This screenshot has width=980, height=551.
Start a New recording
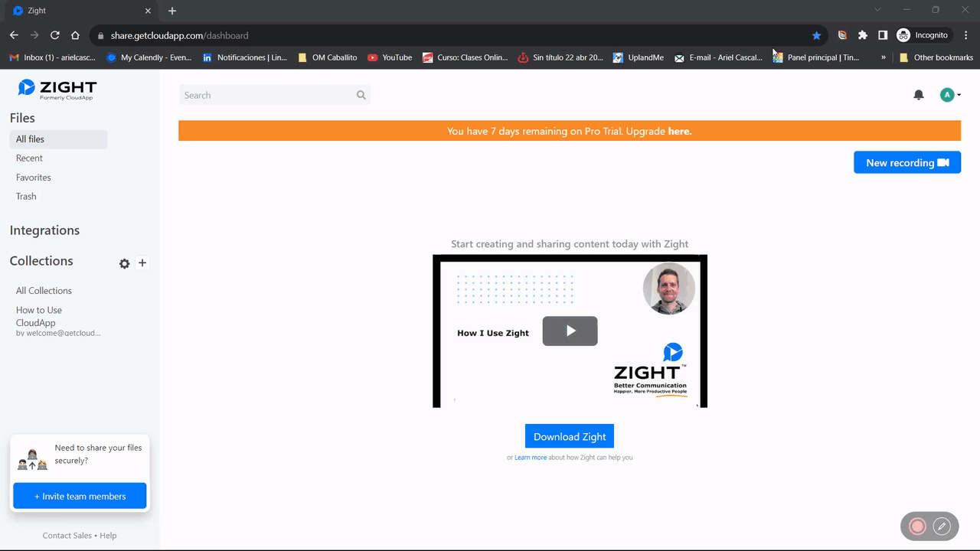907,162
